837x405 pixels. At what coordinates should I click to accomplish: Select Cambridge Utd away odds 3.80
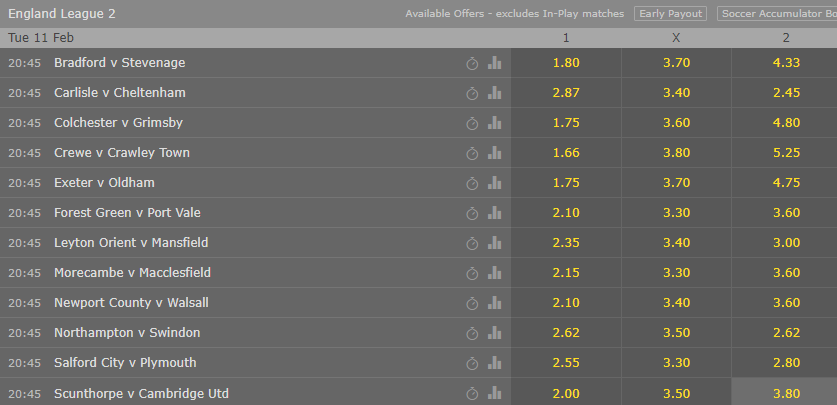point(785,392)
